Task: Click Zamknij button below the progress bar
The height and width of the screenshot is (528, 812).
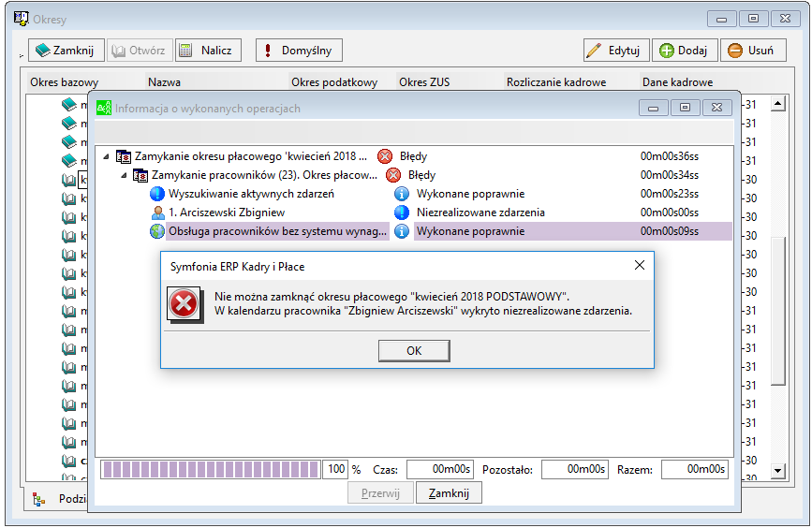Action: click(x=449, y=492)
